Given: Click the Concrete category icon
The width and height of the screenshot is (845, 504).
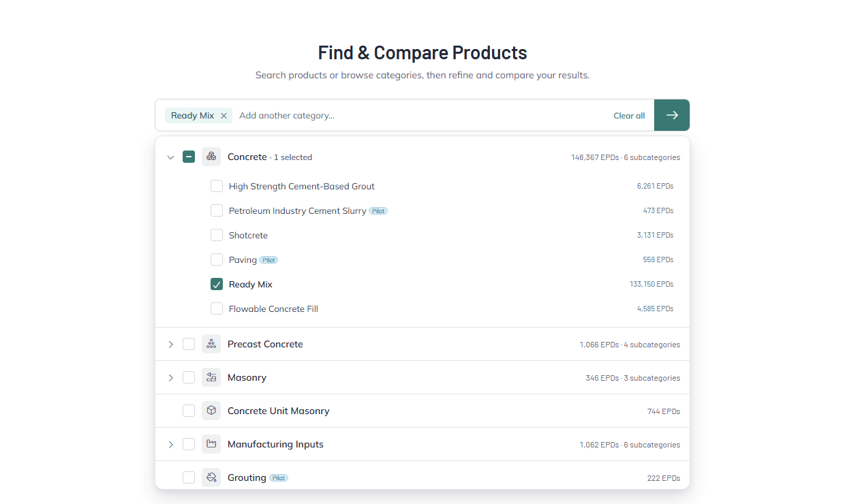Looking at the screenshot, I should pos(211,157).
